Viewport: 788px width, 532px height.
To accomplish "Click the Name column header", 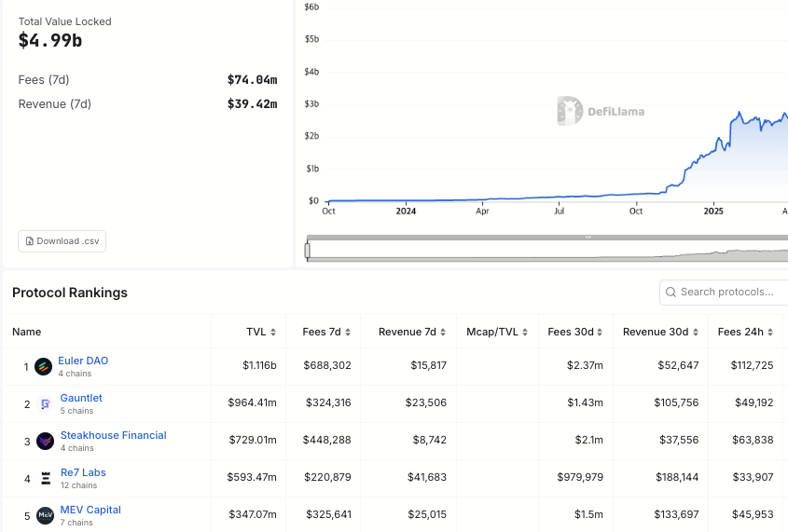I will [27, 332].
